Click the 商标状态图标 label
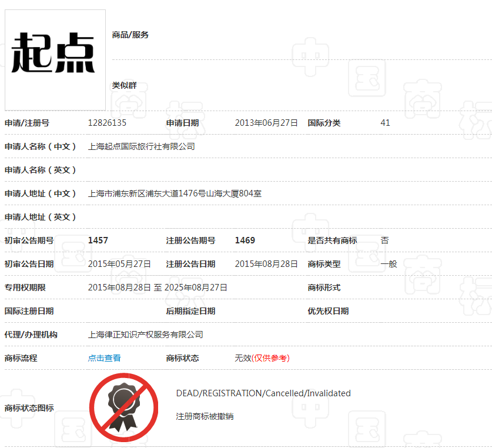The width and height of the screenshot is (492, 448). click(29, 408)
